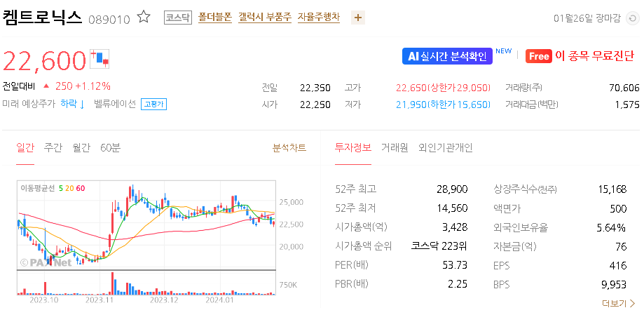Switch to the 60분 chart tab
644x322 pixels.
click(111, 147)
